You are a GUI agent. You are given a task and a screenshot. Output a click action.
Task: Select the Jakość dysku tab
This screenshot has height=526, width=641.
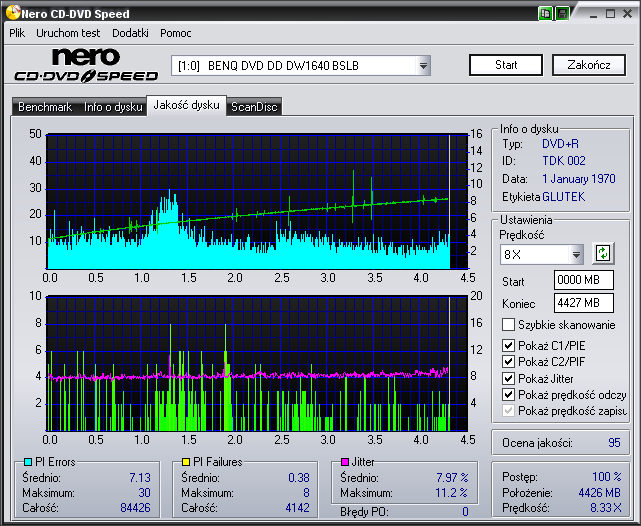(x=186, y=105)
